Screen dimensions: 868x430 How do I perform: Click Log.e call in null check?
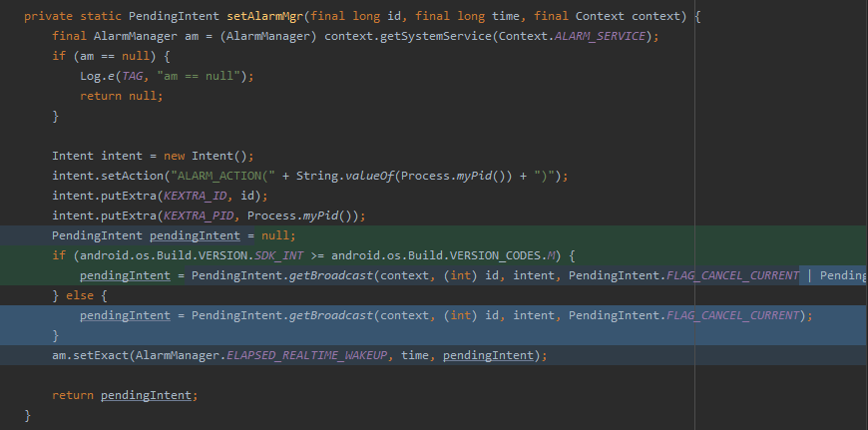(97, 77)
